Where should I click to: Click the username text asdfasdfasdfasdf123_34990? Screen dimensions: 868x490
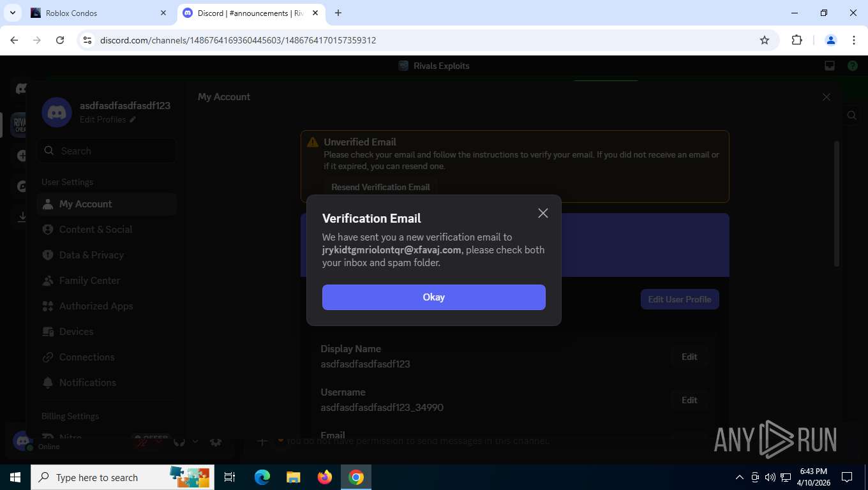(382, 408)
